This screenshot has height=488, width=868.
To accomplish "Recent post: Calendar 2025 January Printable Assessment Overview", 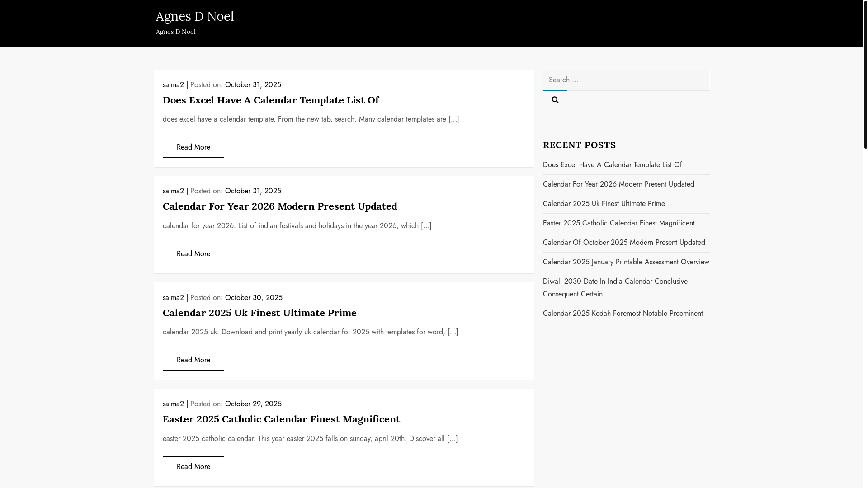I will pyautogui.click(x=626, y=262).
